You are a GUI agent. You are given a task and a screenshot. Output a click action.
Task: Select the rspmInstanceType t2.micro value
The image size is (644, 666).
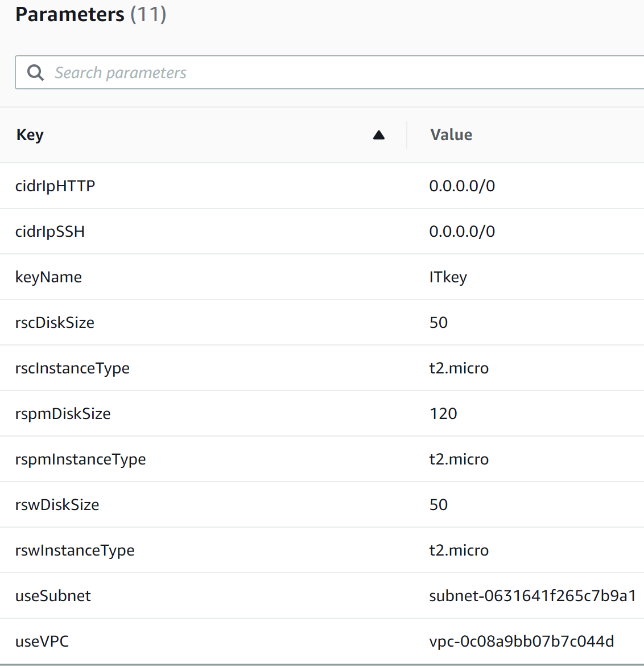tap(459, 459)
